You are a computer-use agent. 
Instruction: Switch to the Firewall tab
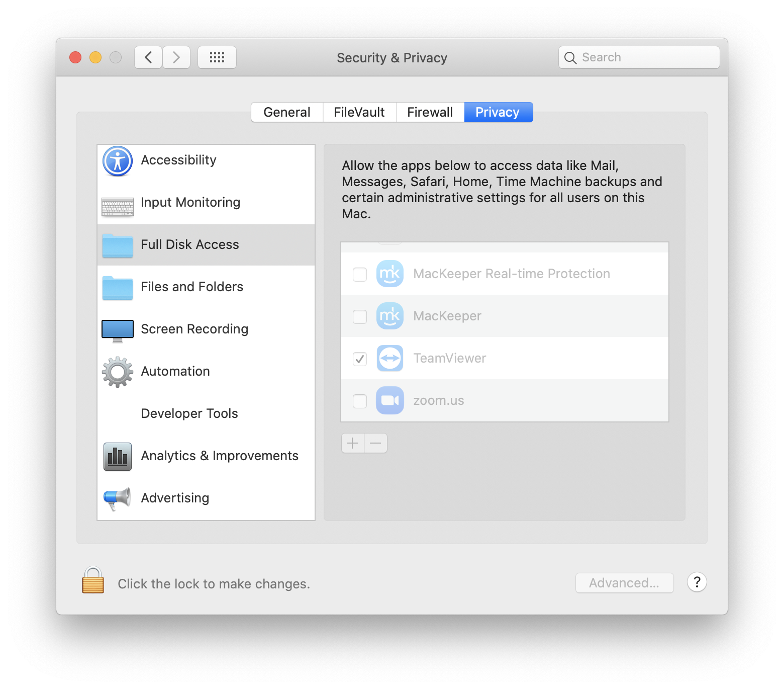(x=430, y=112)
